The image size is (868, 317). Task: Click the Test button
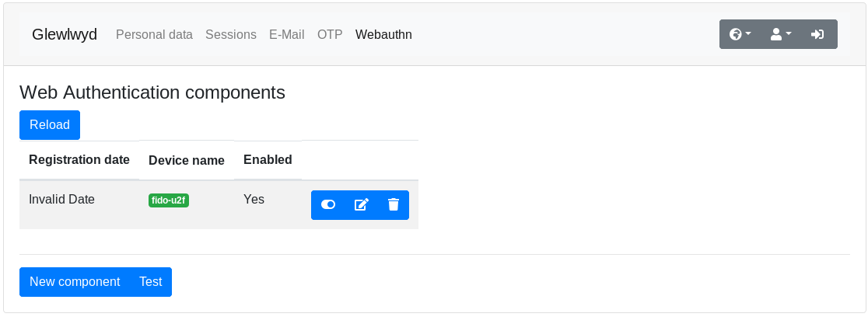[x=151, y=282]
